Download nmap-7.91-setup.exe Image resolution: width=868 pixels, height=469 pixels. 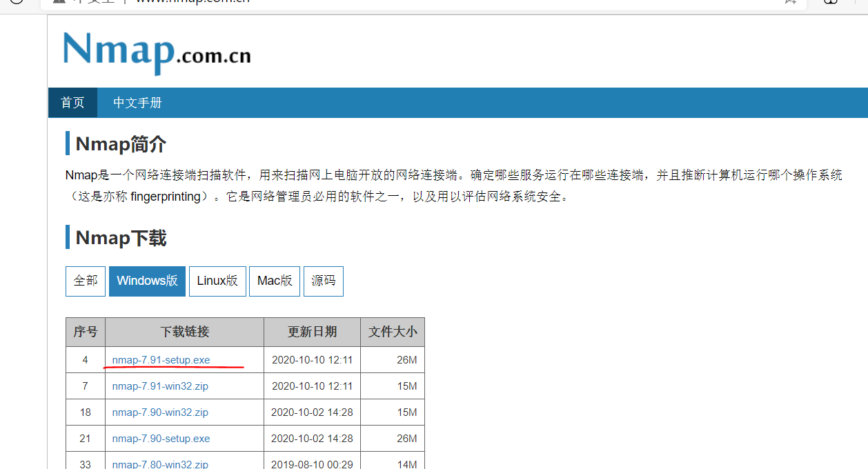tap(161, 360)
